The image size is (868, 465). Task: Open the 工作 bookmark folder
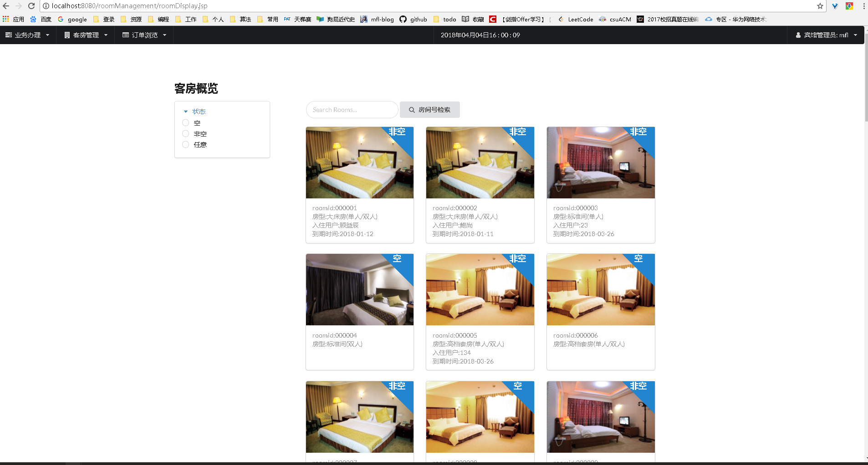tap(186, 19)
